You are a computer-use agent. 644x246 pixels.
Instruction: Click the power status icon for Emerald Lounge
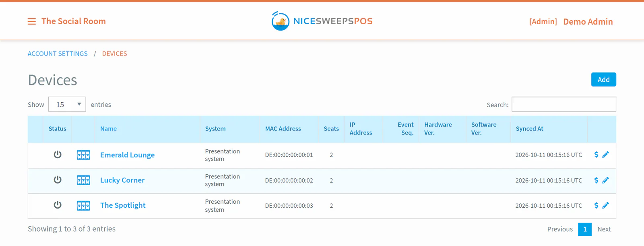point(58,155)
